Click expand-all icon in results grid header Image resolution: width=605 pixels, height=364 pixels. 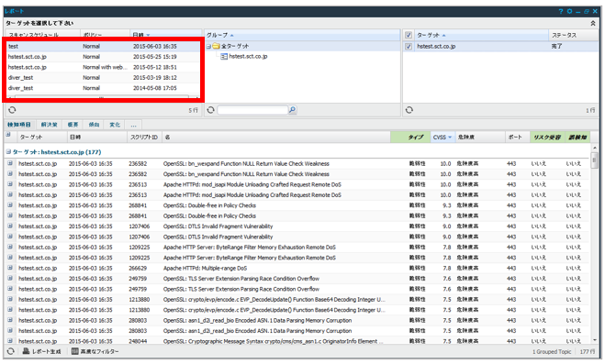7,135
